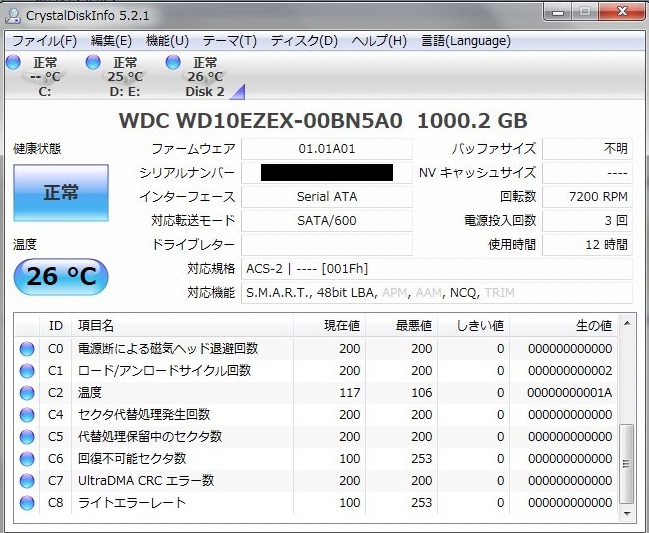Select the row ロード/アンロードサイクル回数
Viewport: 649px width, 533px height.
317,371
